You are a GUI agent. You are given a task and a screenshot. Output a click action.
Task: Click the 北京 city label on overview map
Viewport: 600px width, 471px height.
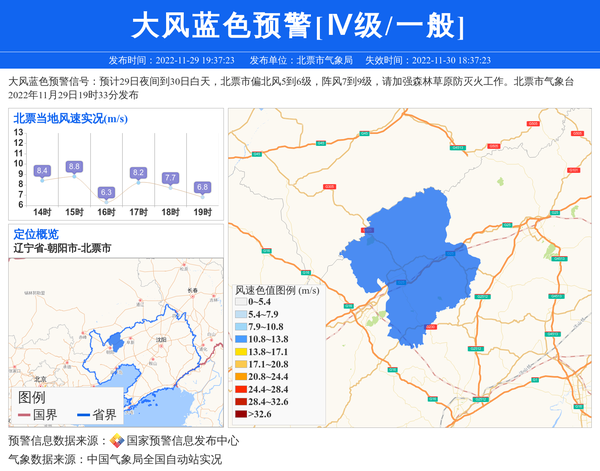(41, 379)
